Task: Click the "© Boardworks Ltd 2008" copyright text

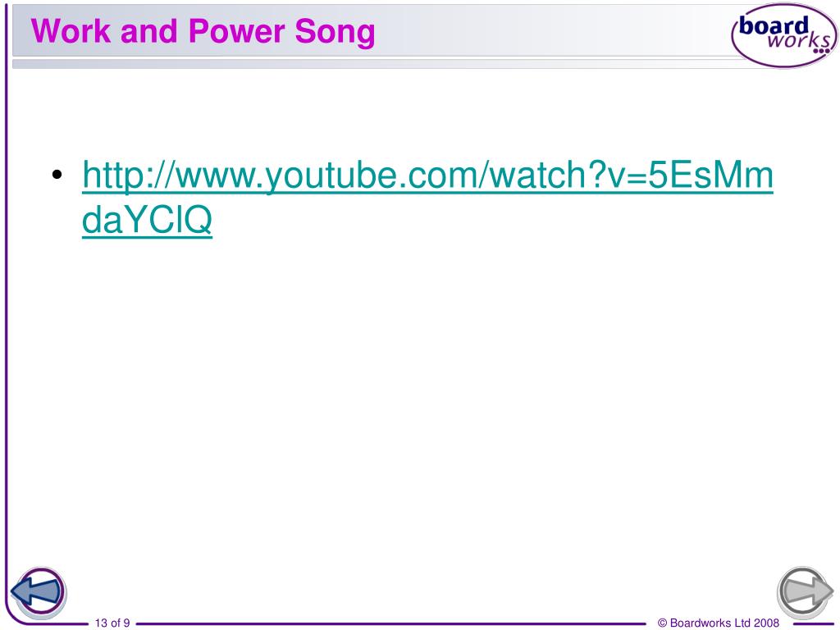Action: point(719,623)
